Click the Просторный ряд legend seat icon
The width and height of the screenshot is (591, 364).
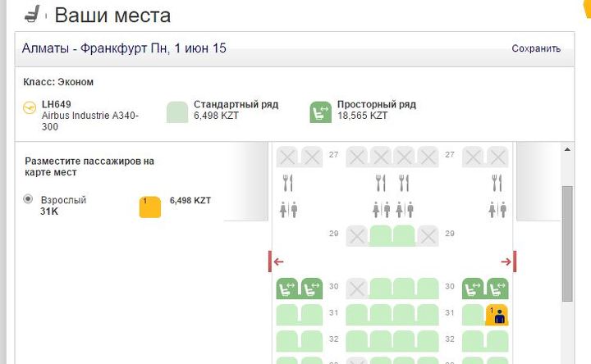point(320,111)
